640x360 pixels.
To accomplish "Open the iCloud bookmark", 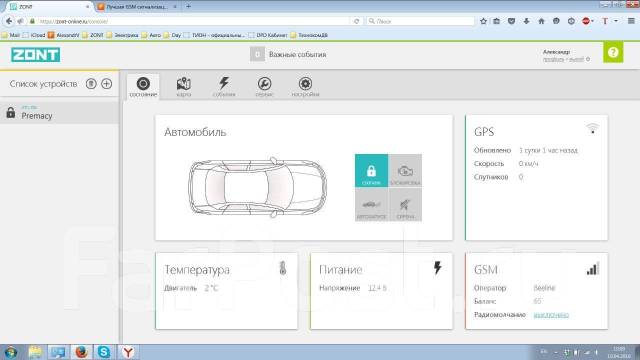I will pos(34,35).
